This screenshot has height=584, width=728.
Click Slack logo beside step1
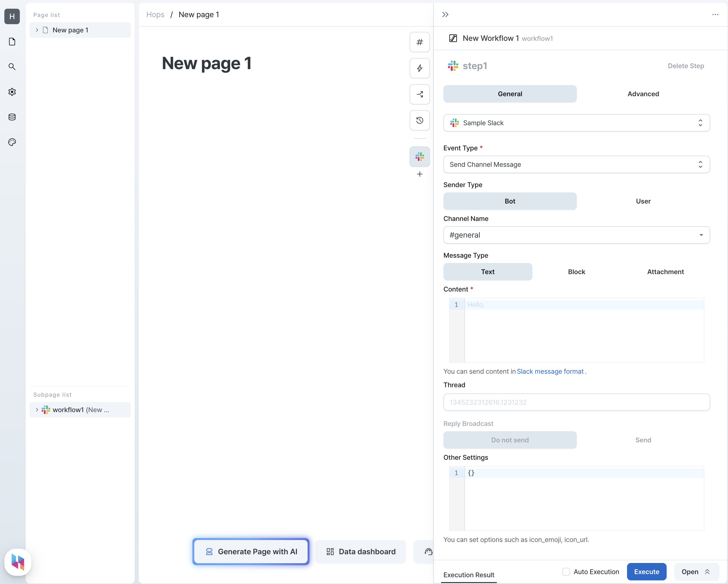(x=453, y=66)
